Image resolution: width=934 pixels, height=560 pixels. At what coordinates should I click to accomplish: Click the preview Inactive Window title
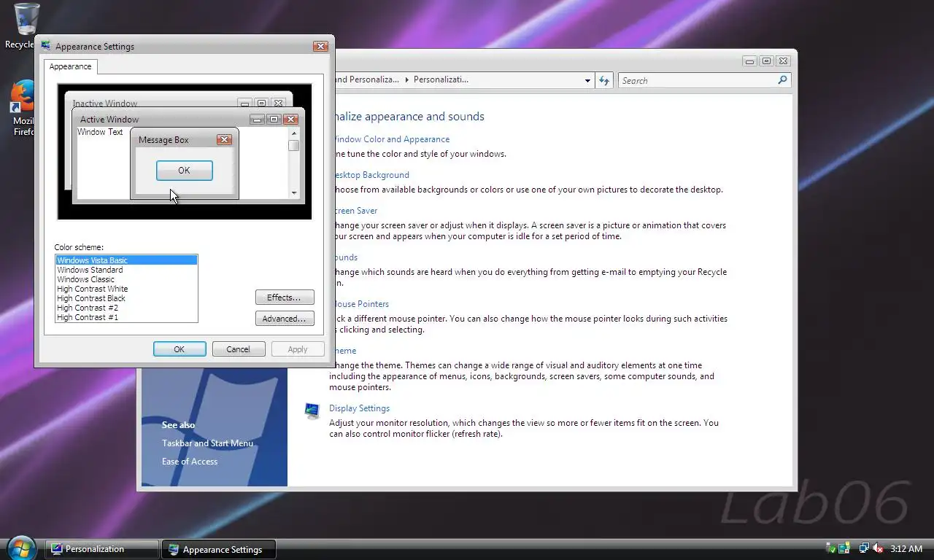pos(105,103)
